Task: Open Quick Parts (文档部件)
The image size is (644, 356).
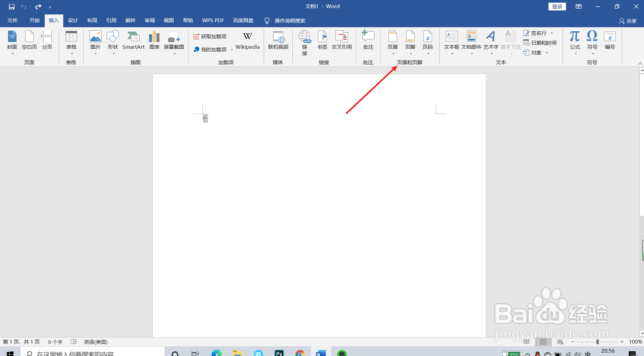Action: pos(471,43)
